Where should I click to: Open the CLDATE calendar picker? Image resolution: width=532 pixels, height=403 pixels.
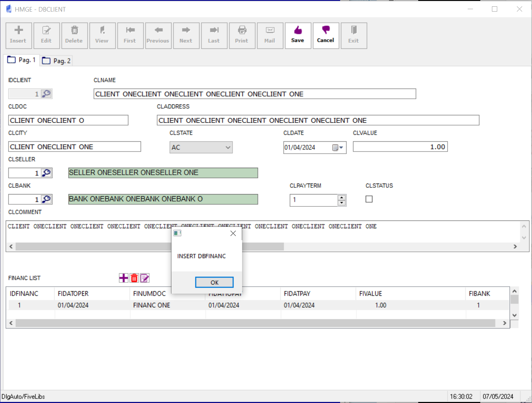338,148
